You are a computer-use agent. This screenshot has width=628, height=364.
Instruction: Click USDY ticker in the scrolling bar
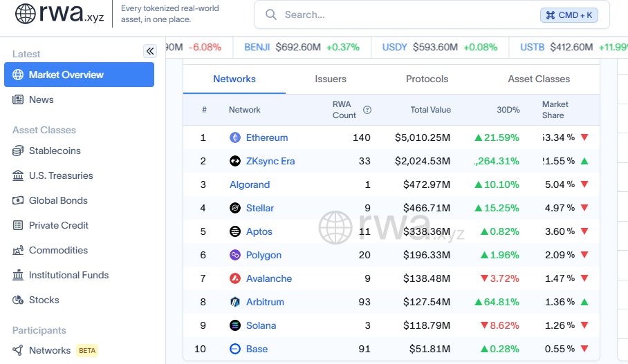click(394, 47)
